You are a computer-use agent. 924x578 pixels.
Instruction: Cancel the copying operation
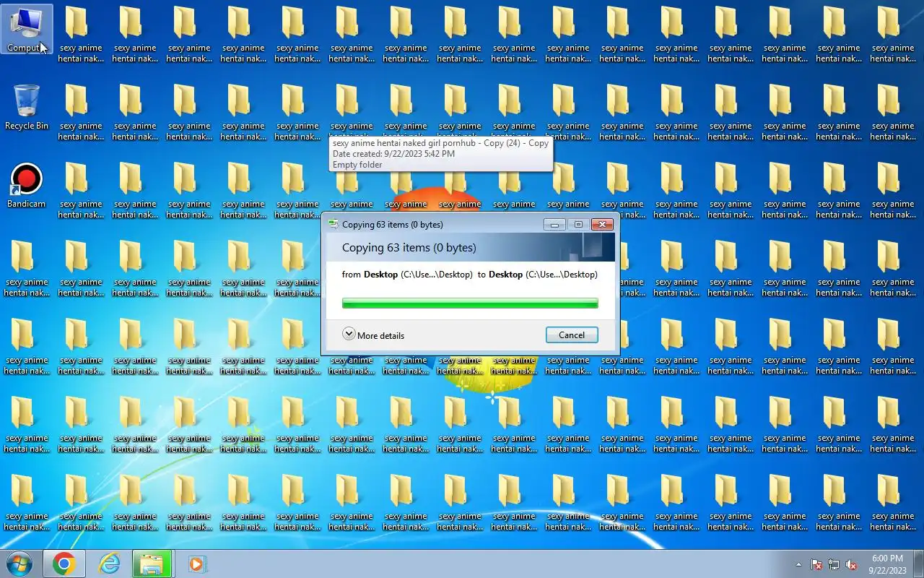(572, 335)
